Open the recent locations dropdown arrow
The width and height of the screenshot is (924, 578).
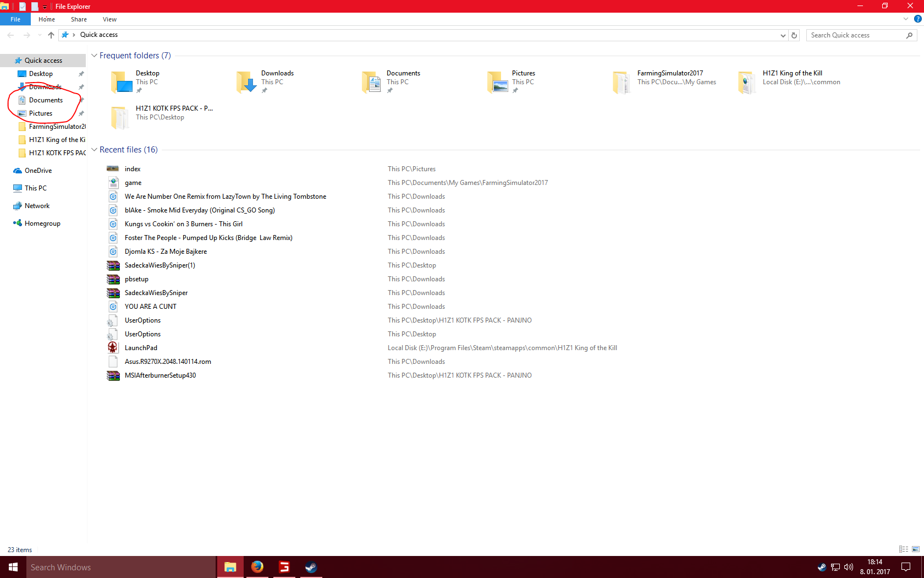40,35
